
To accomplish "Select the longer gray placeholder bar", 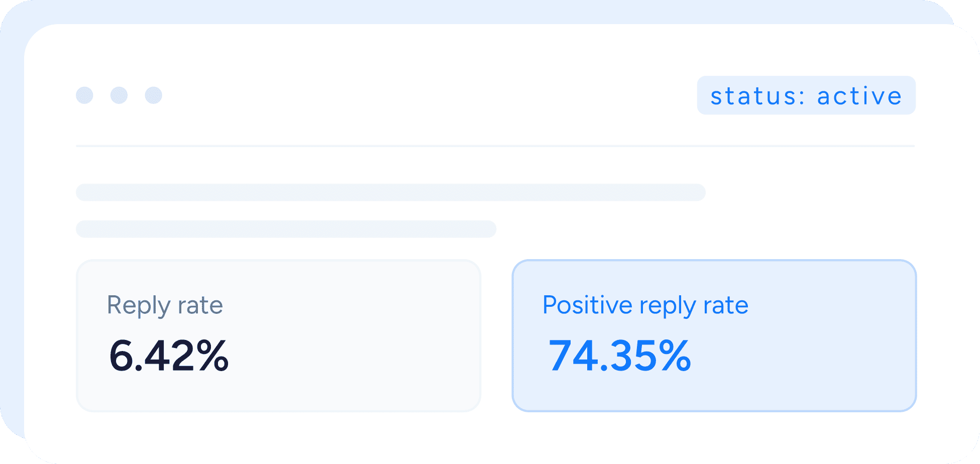I will coord(390,192).
